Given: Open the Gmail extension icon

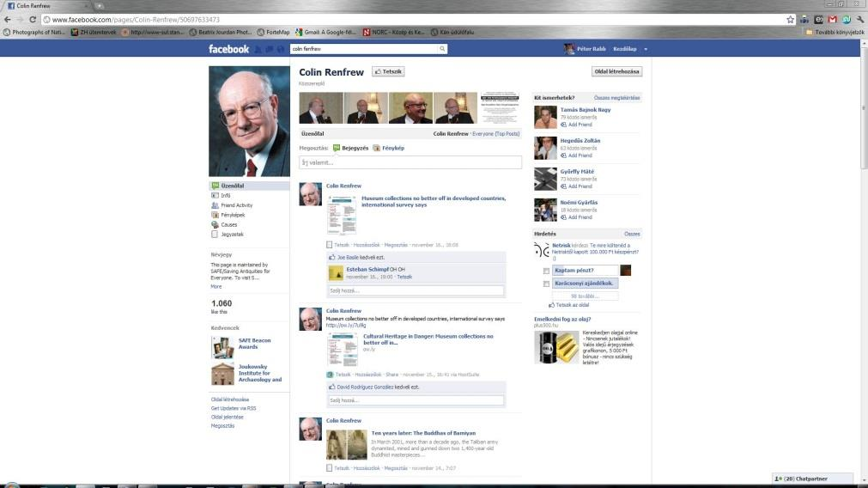Looking at the screenshot, I should pos(832,20).
